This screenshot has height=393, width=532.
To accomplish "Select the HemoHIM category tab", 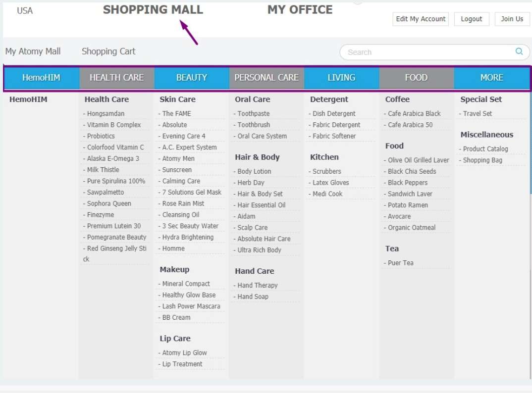I will 42,78.
